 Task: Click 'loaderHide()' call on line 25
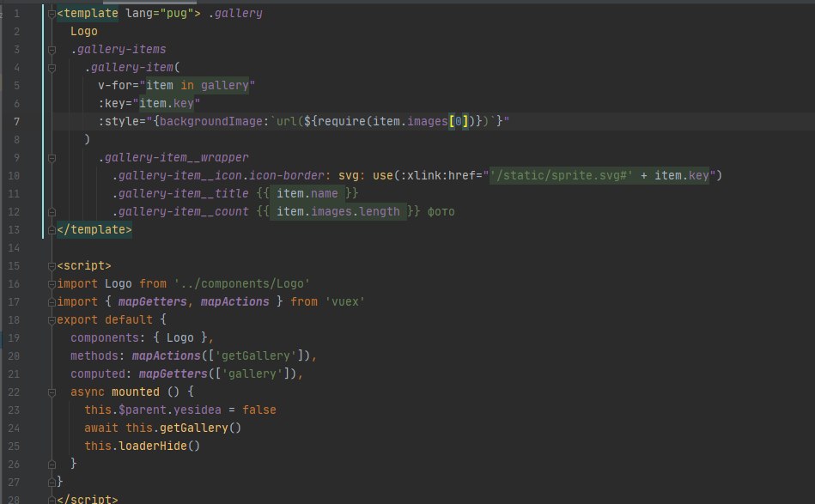click(x=159, y=446)
